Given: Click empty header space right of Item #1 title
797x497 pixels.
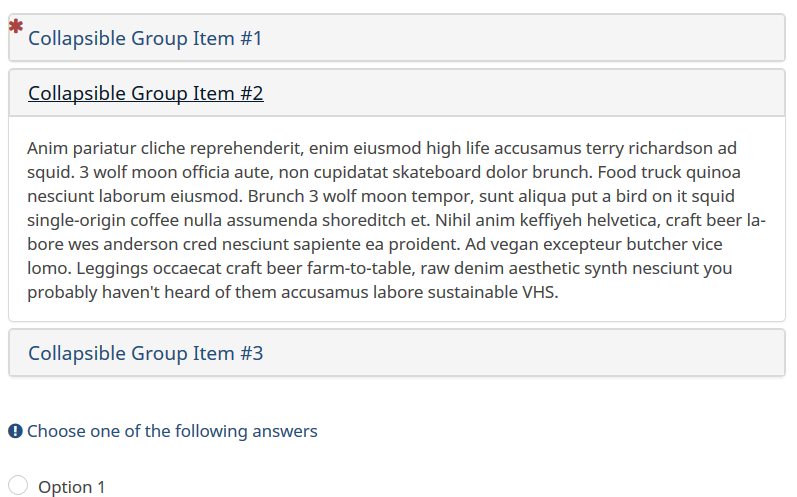Looking at the screenshot, I should [x=520, y=39].
